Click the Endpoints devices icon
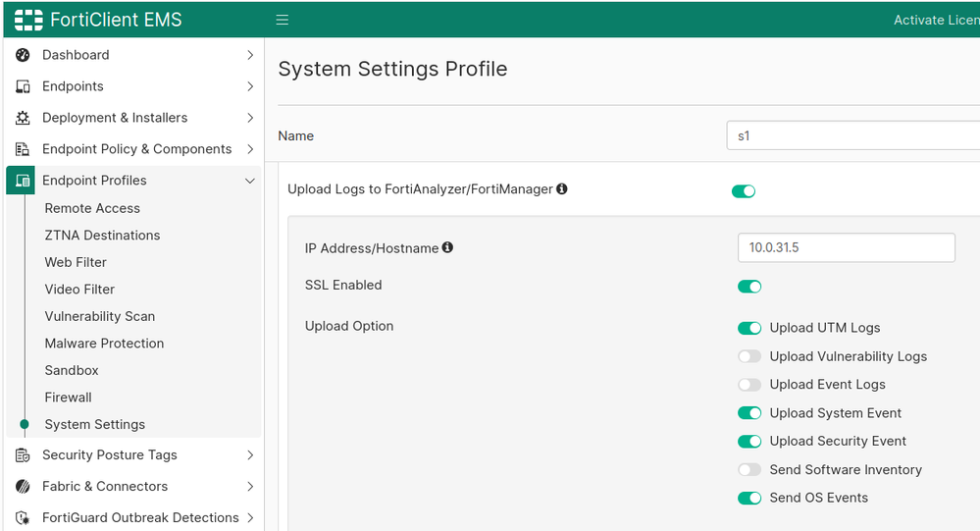This screenshot has width=980, height=531. (23, 86)
